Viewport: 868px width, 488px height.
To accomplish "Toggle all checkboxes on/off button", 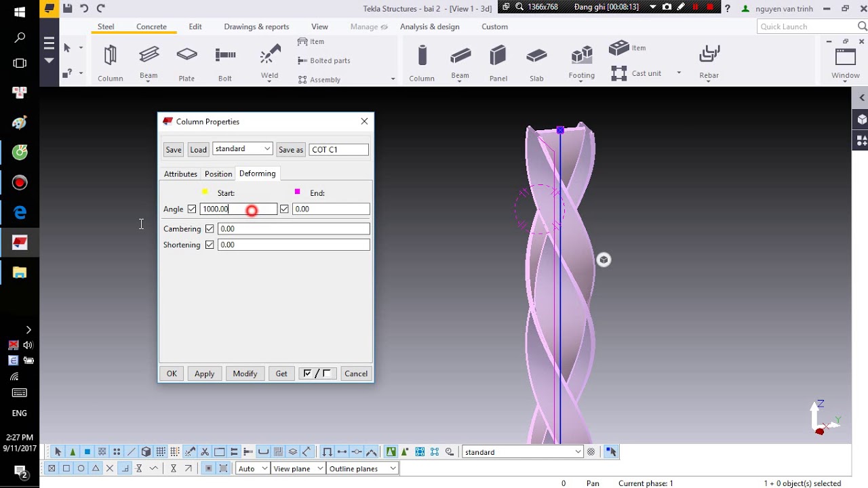I will [x=317, y=373].
